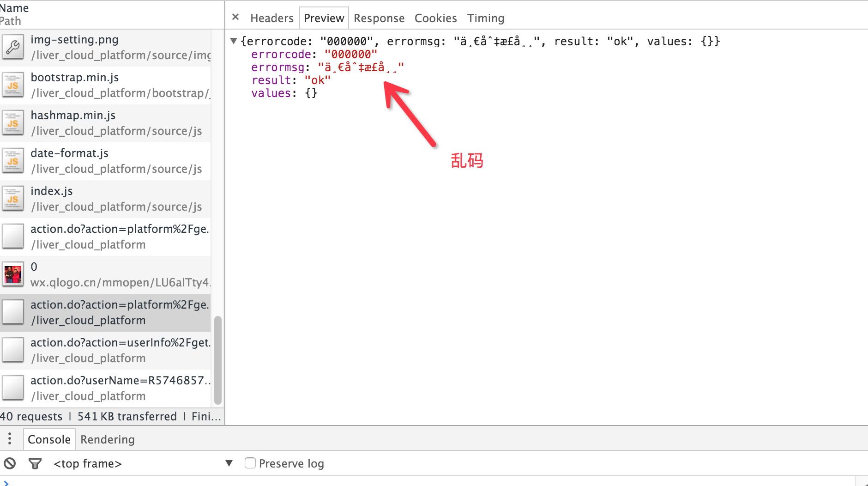Switch to the Rendering drawer tab

coord(108,439)
